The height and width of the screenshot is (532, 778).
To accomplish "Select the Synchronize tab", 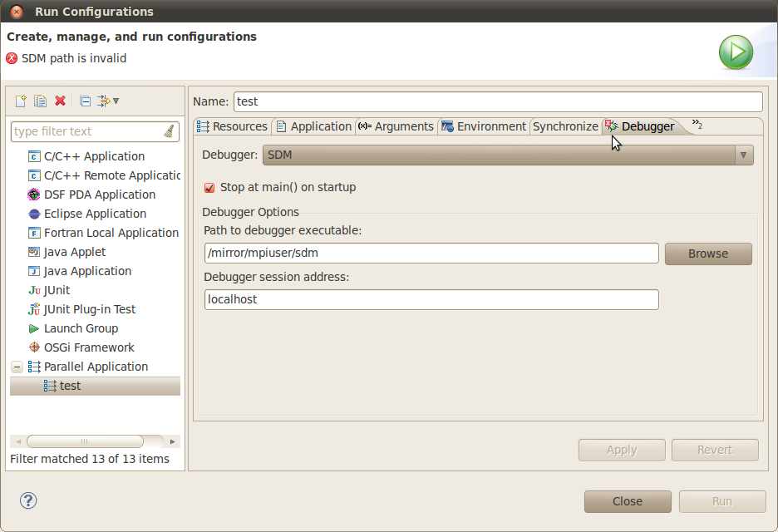I will pyautogui.click(x=566, y=126).
